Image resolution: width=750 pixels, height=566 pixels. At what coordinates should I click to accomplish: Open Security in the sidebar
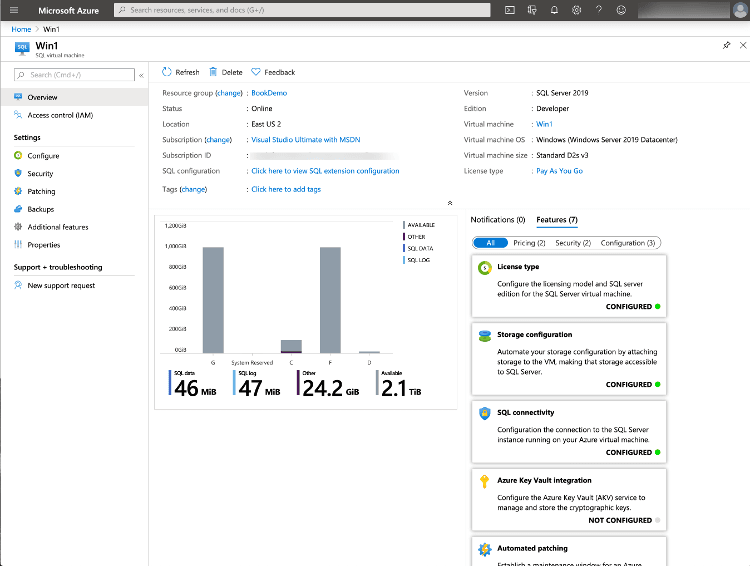[40, 174]
